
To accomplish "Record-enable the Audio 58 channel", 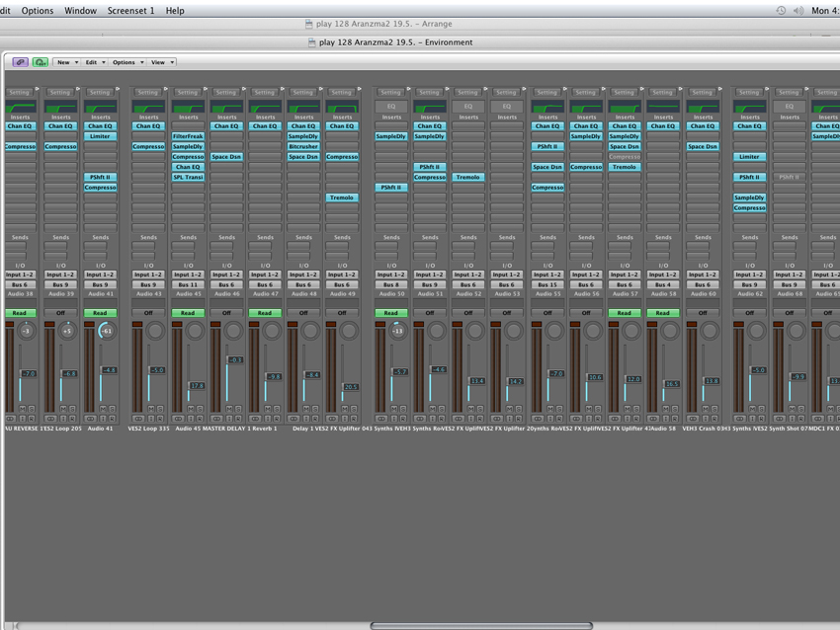I will (674, 419).
